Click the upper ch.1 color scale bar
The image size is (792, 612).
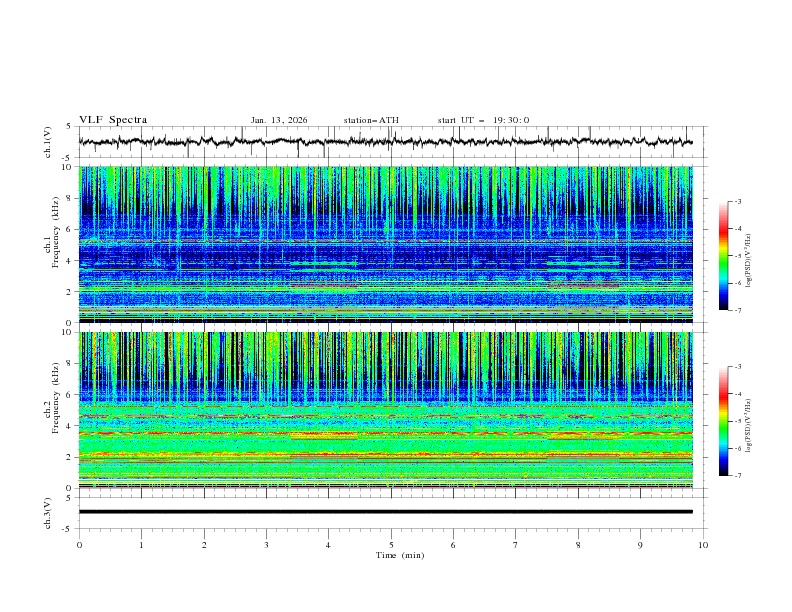tap(724, 256)
